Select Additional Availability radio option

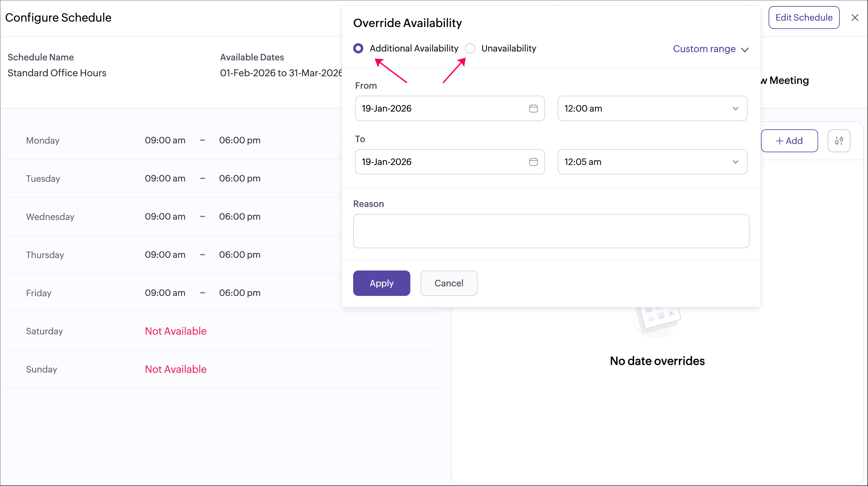point(358,49)
